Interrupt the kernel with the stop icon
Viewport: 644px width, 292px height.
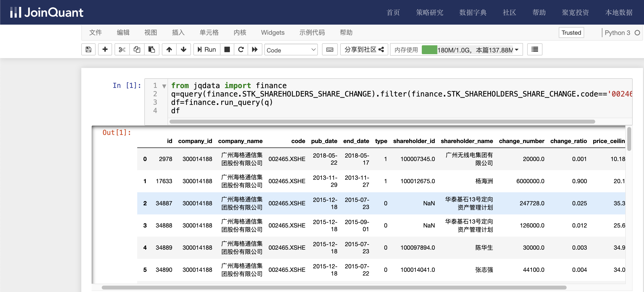(x=227, y=49)
